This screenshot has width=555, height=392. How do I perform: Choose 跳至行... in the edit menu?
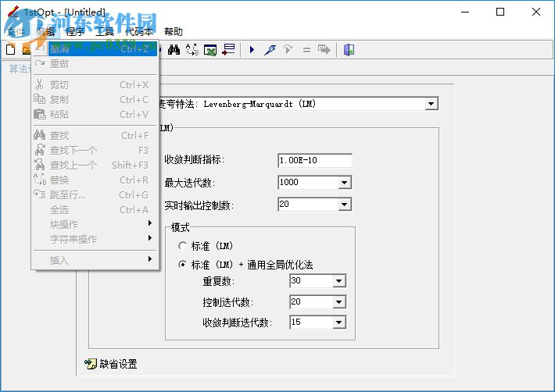[x=95, y=194]
